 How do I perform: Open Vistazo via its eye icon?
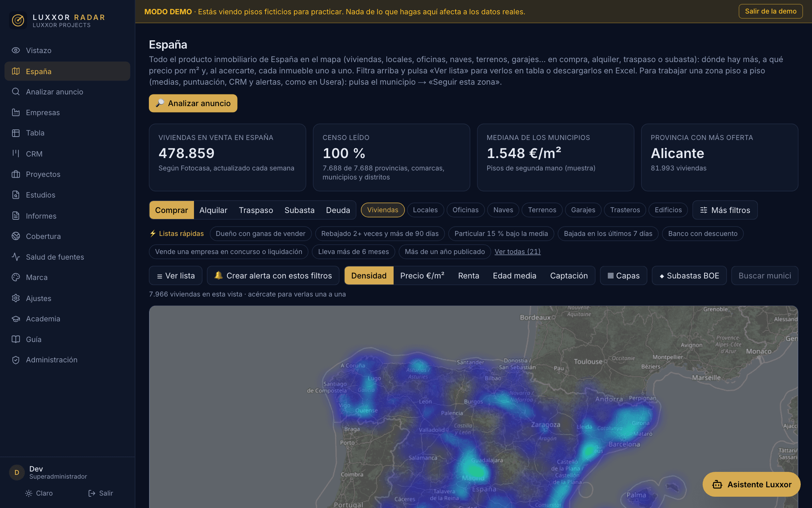[16, 50]
